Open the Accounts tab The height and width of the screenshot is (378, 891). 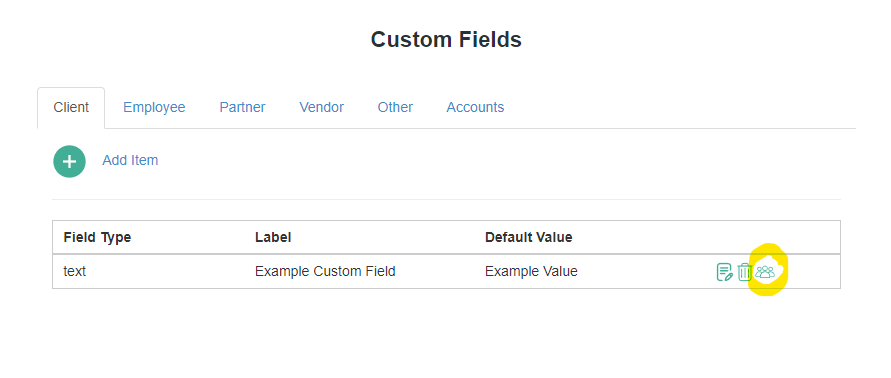[475, 107]
